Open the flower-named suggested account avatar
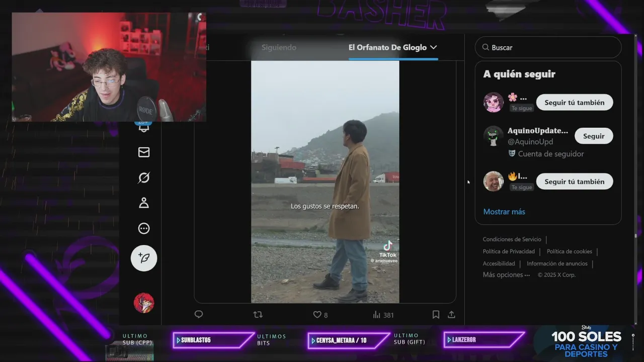The image size is (644, 362). coord(494,103)
